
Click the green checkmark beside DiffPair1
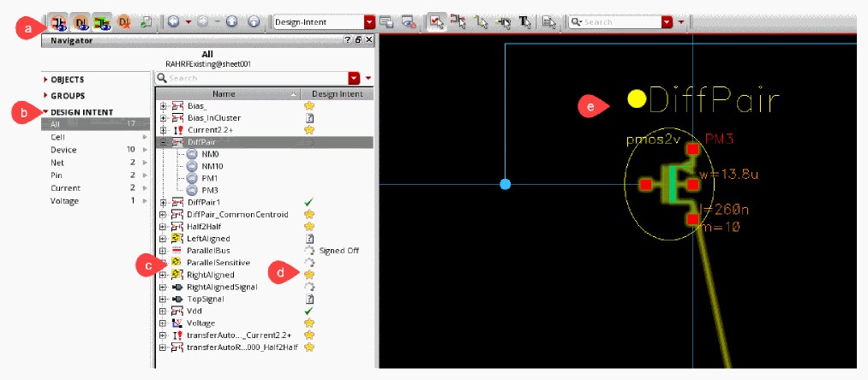(x=310, y=201)
